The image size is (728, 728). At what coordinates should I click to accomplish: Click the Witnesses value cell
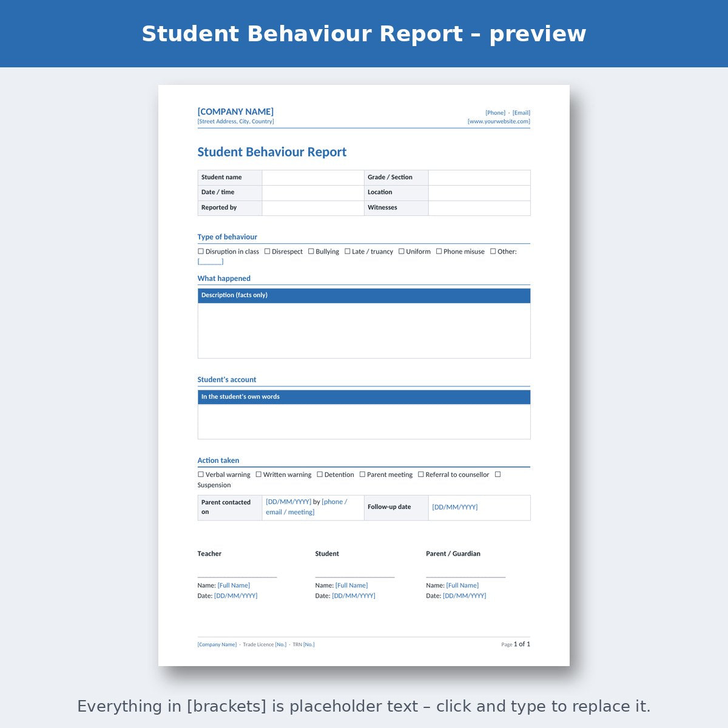coord(479,208)
